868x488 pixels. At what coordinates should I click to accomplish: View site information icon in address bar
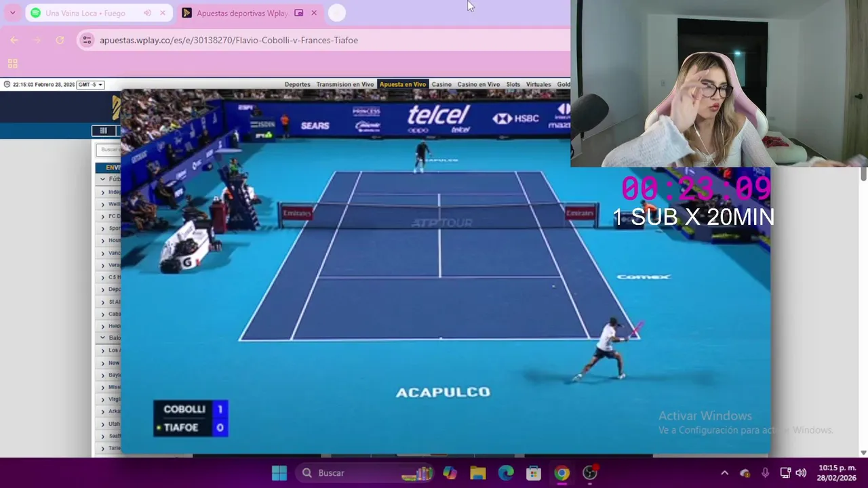point(87,40)
